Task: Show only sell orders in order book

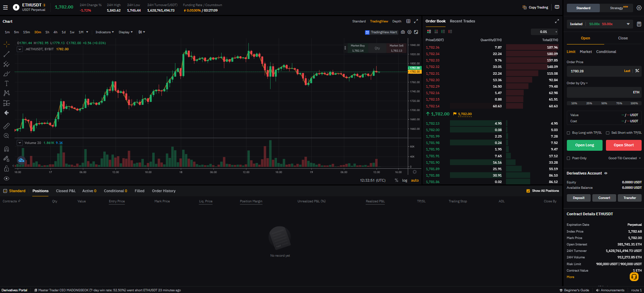Action: tap(450, 32)
